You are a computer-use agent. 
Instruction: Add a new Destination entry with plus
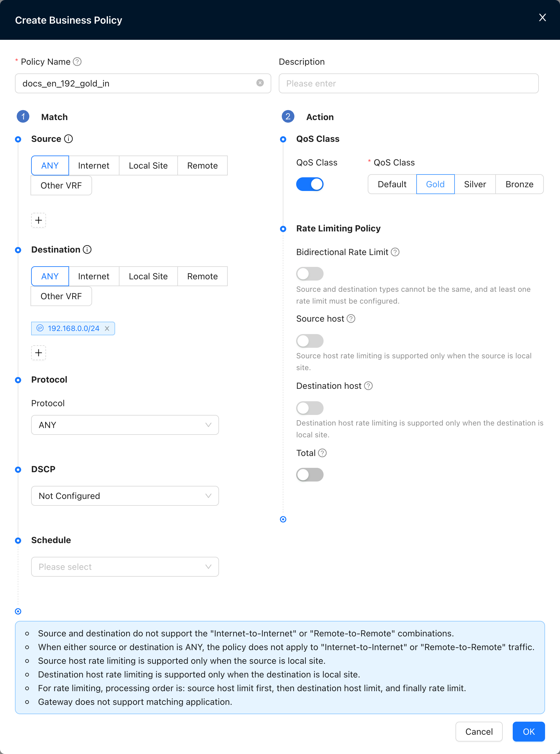(39, 353)
